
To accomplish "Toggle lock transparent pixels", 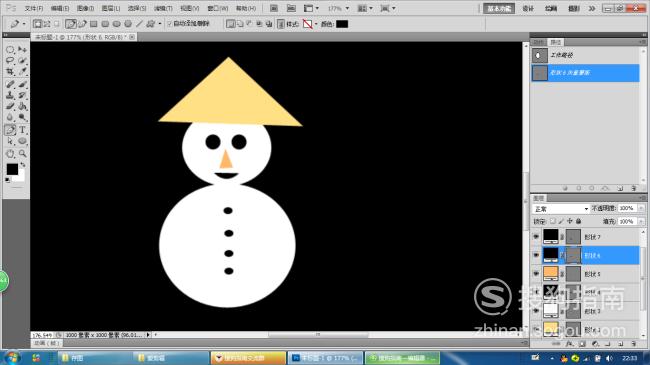I will coord(553,221).
